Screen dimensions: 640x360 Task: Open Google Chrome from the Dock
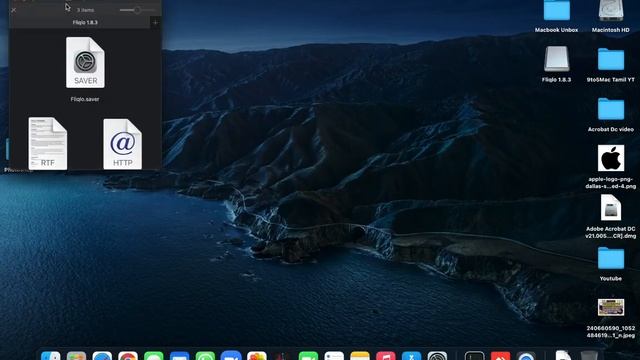(128, 356)
